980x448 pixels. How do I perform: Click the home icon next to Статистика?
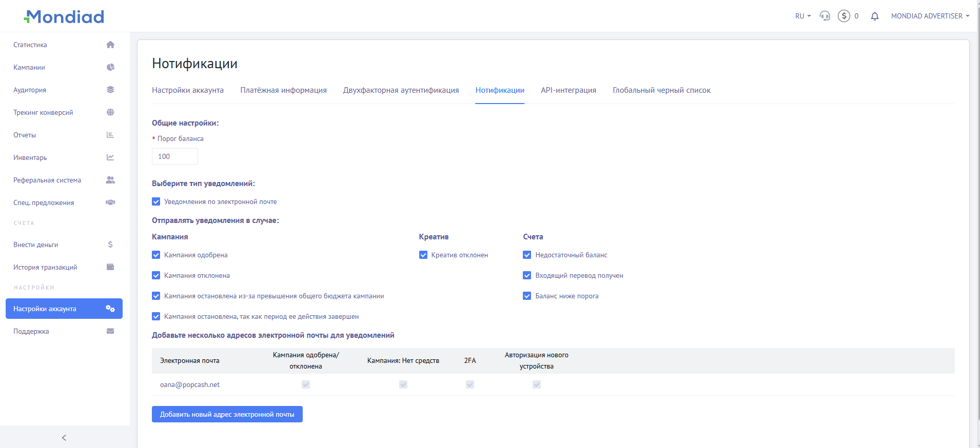click(x=110, y=45)
